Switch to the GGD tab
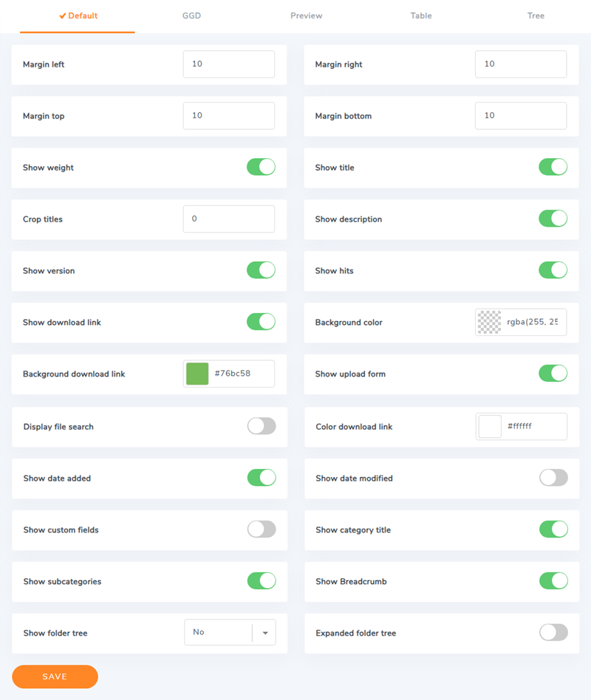The image size is (591, 700). click(191, 16)
